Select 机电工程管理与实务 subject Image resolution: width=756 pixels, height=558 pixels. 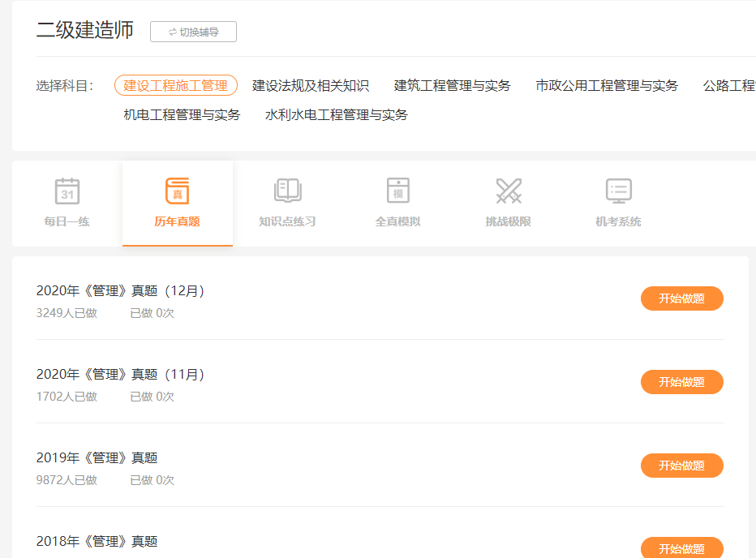(x=182, y=115)
